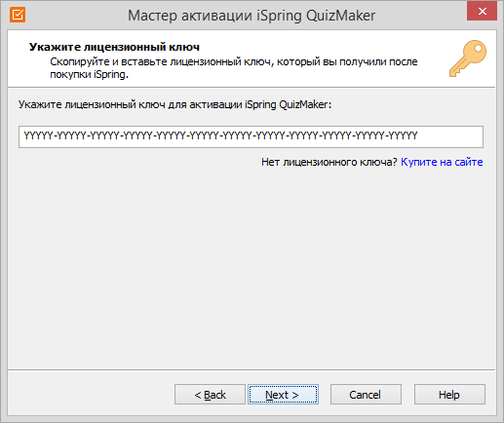Cancel the activation wizard
504x423 pixels.
tap(366, 395)
